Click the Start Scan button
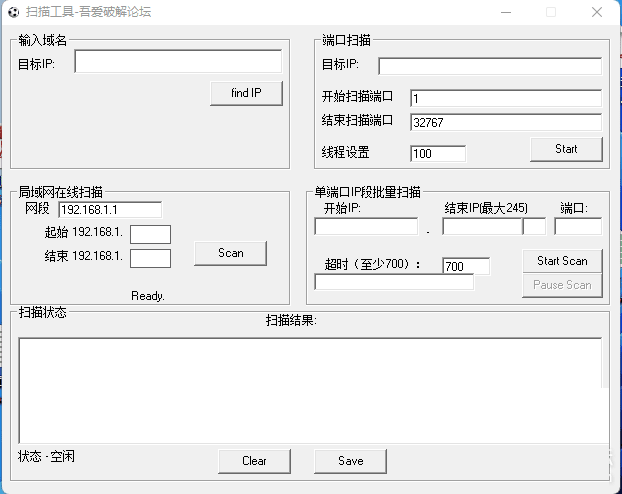The height and width of the screenshot is (494, 622). pyautogui.click(x=562, y=261)
